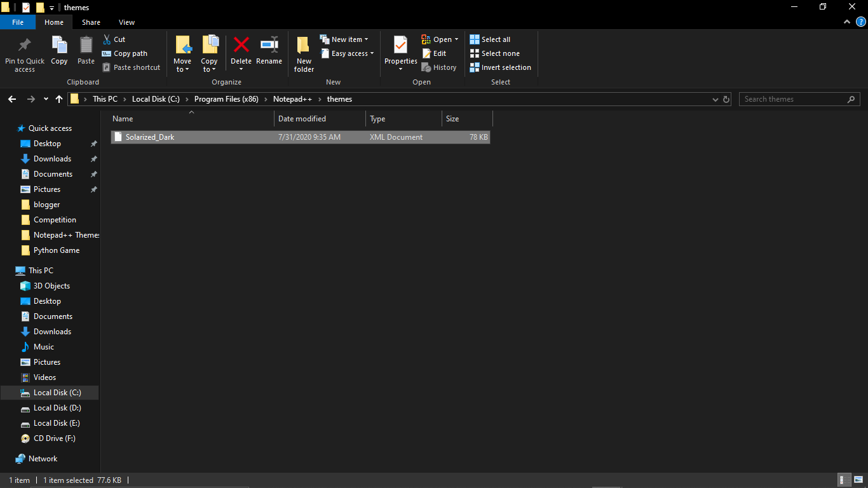Open Properties from the ribbon

[400, 51]
